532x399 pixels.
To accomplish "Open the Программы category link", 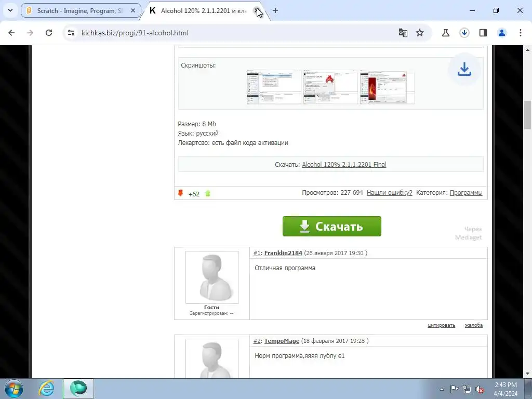I will pos(466,193).
